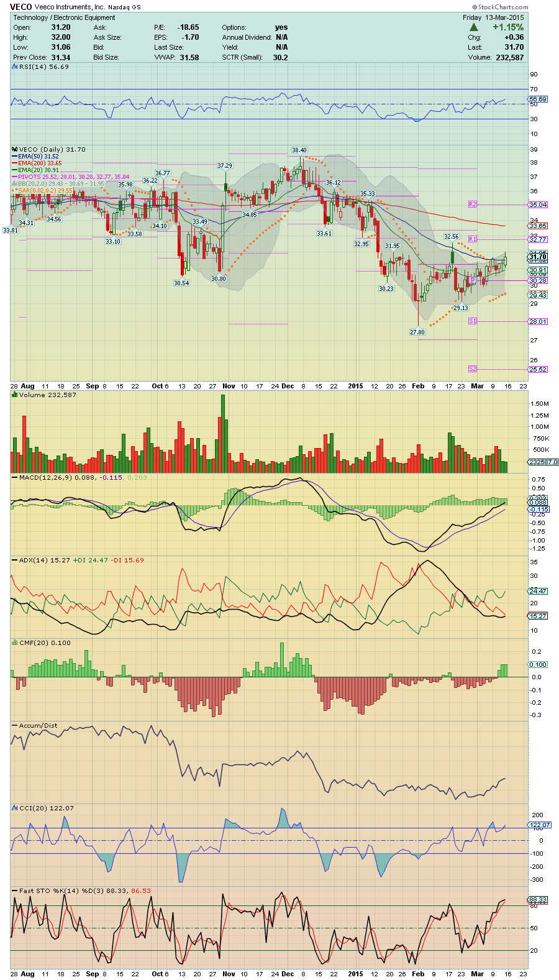Click the High price 32.00

coord(61,37)
